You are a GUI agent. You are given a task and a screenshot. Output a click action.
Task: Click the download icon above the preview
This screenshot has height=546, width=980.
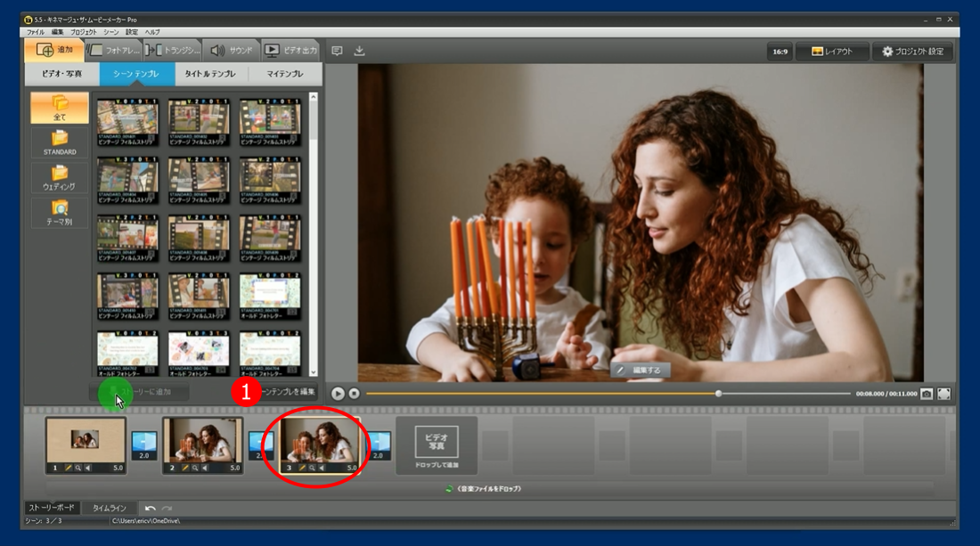click(359, 52)
